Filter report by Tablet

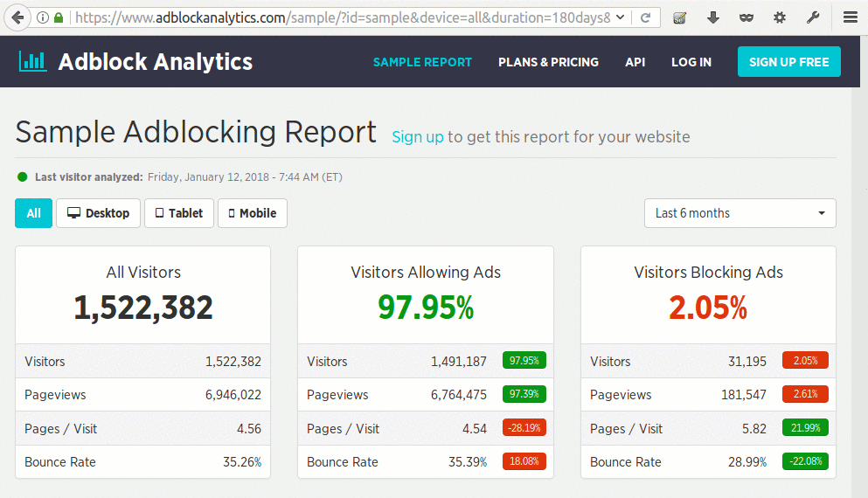pyautogui.click(x=179, y=213)
